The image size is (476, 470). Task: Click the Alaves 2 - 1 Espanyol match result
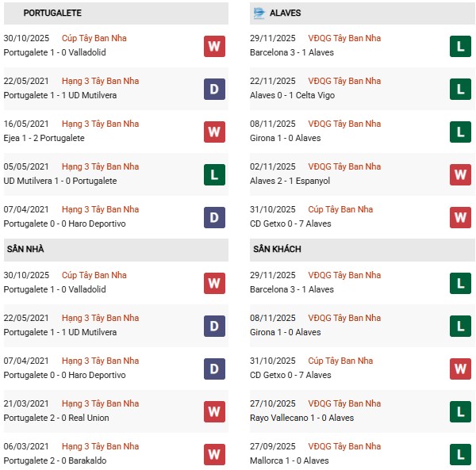pos(290,181)
